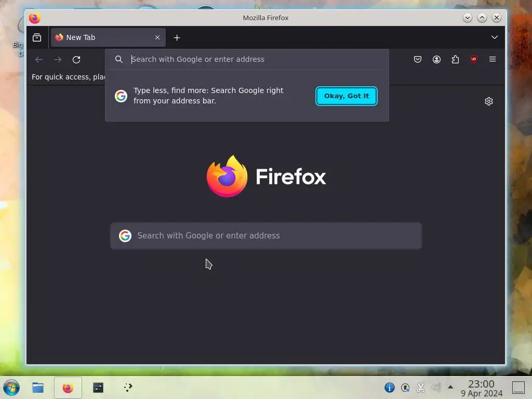This screenshot has height=399, width=532.
Task: Open the terminal icon in taskbar
Action: pyautogui.click(x=98, y=388)
